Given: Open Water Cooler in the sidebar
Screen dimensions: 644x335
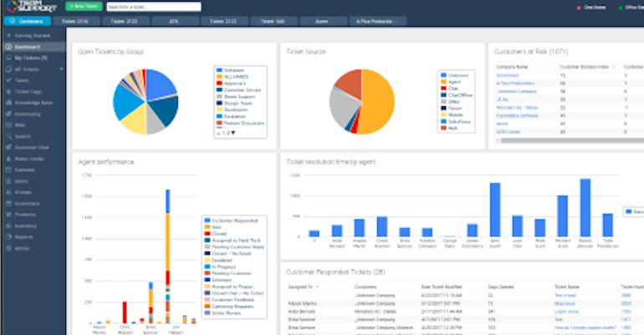Looking at the screenshot, I should (29, 158).
